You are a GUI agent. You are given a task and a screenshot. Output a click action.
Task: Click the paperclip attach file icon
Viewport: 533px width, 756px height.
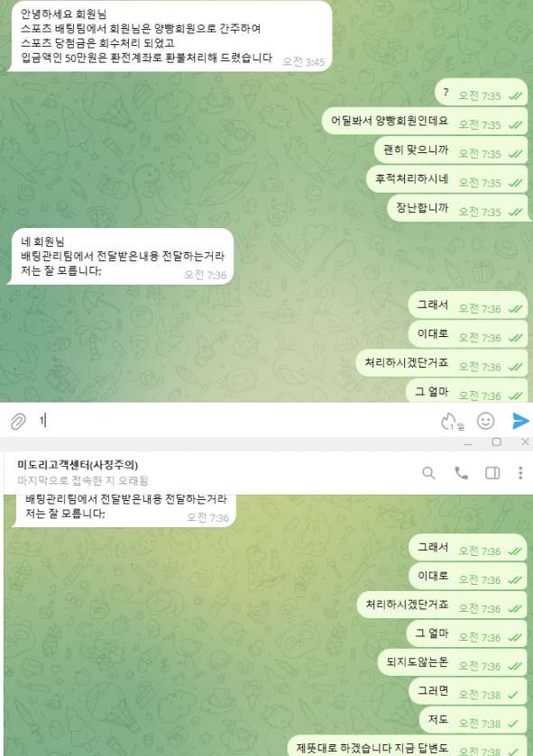(18, 422)
